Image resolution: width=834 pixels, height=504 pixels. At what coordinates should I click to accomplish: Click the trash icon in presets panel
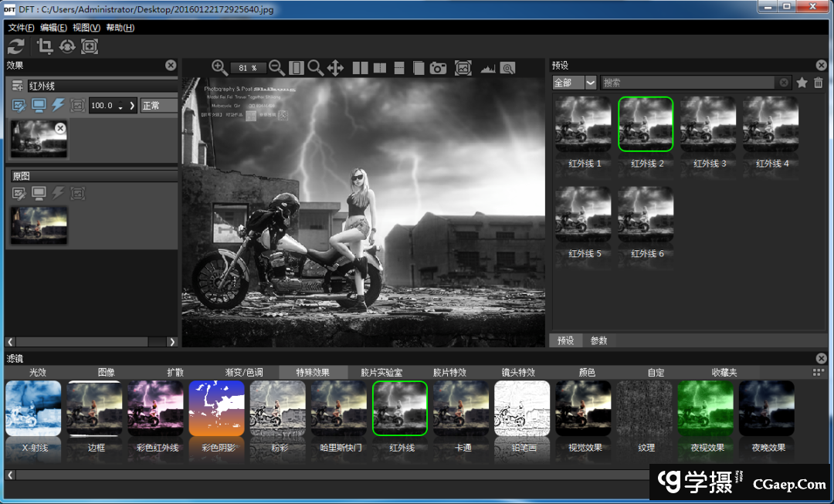[819, 83]
